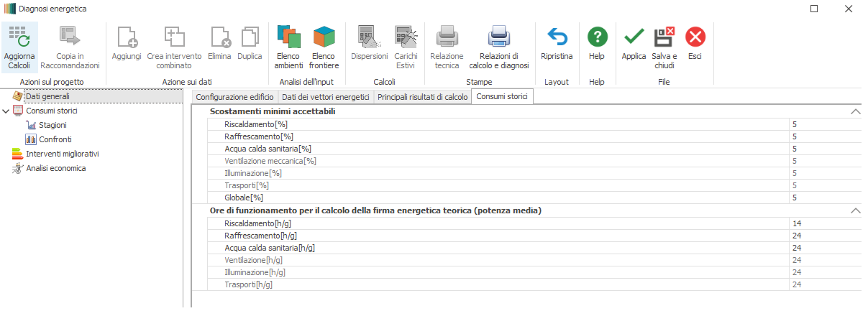The image size is (868, 311).
Task: Click Salva e chiudi icon
Action: (664, 37)
